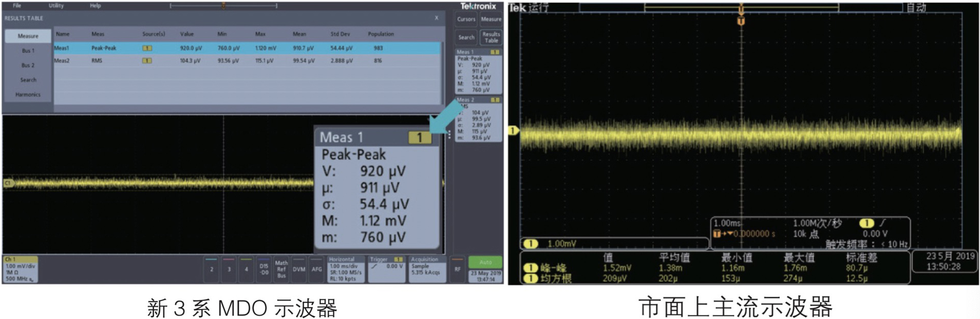The height and width of the screenshot is (319, 980).
Task: Click the Mean column header
Action: (x=299, y=34)
